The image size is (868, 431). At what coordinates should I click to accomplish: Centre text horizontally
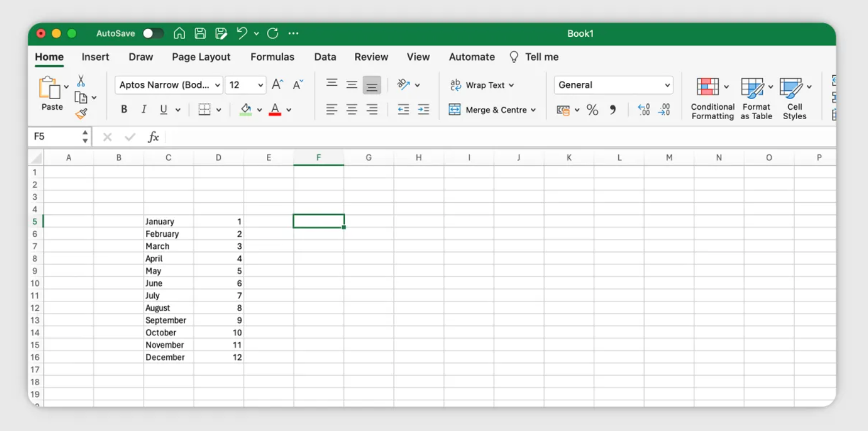[x=352, y=110]
